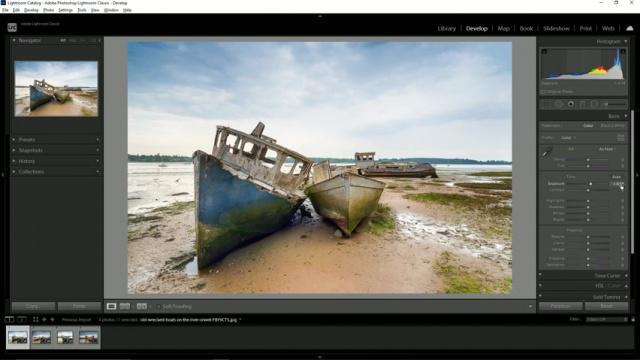Expand the Snapshots panel
640x360 pixels.
pos(14,150)
